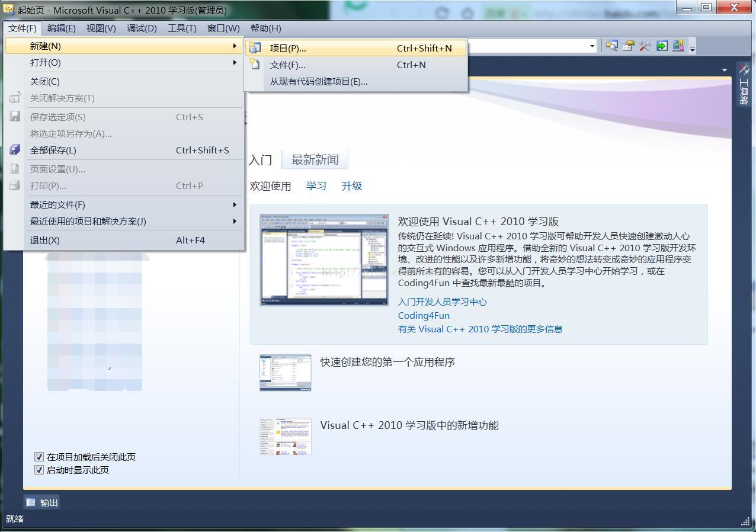Expand 最近使用的项目和解决方案(J) submenu arrow
The width and height of the screenshot is (756, 532).
point(235,221)
